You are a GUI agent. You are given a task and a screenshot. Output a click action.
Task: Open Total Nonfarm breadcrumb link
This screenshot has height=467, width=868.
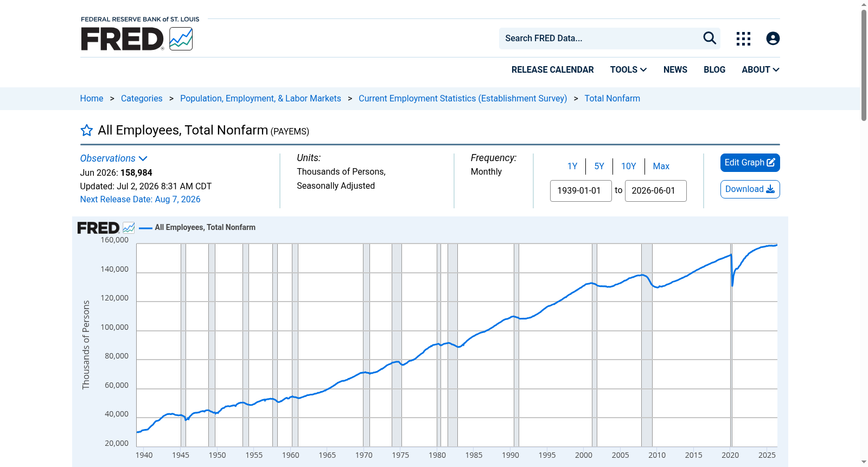(612, 98)
